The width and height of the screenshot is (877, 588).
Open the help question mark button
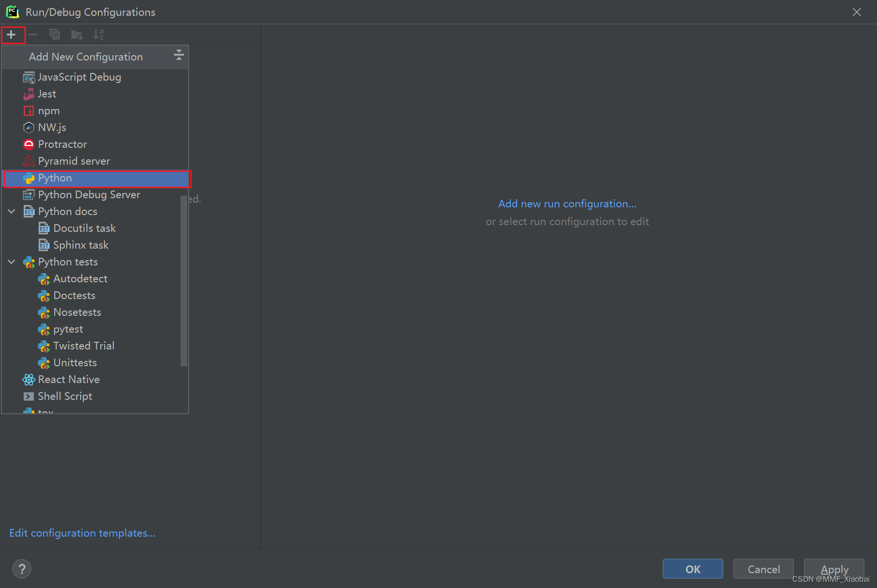click(22, 569)
